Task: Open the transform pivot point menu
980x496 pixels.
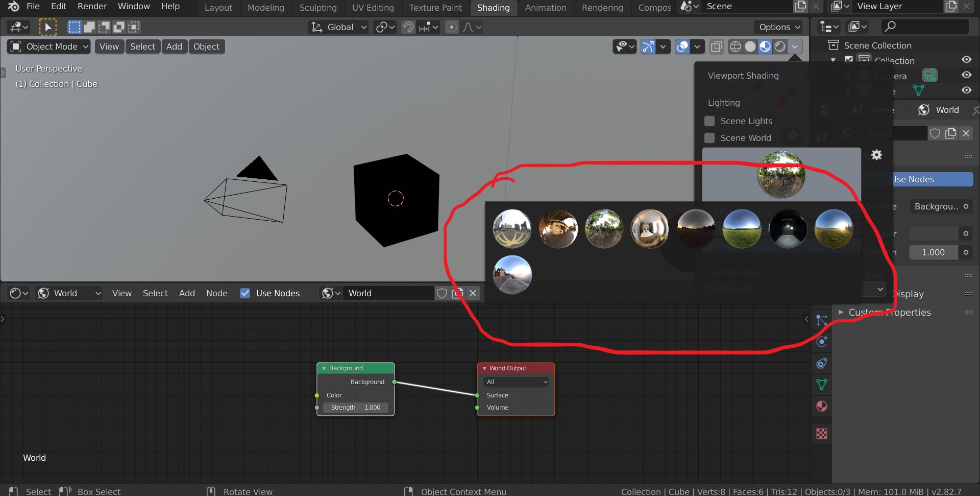Action: tap(385, 27)
